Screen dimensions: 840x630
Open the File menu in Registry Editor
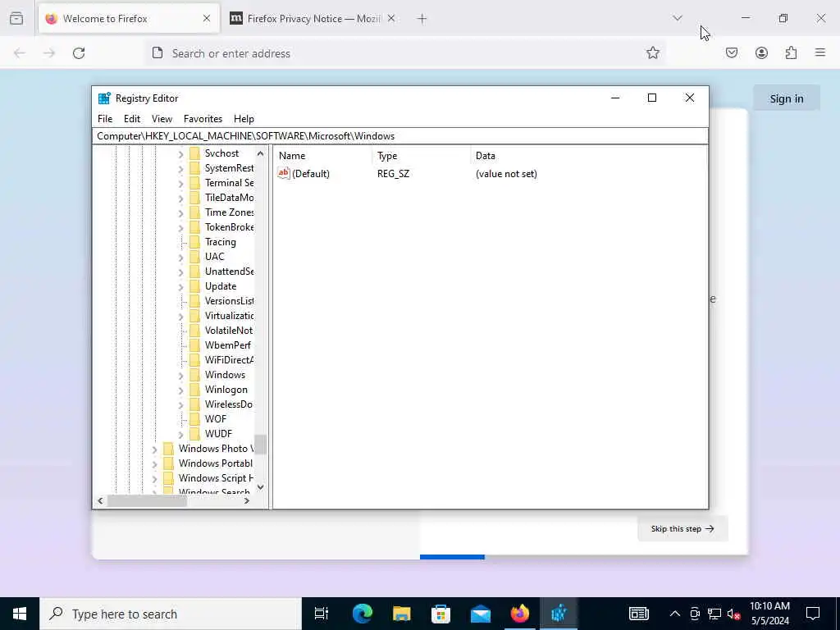[105, 119]
